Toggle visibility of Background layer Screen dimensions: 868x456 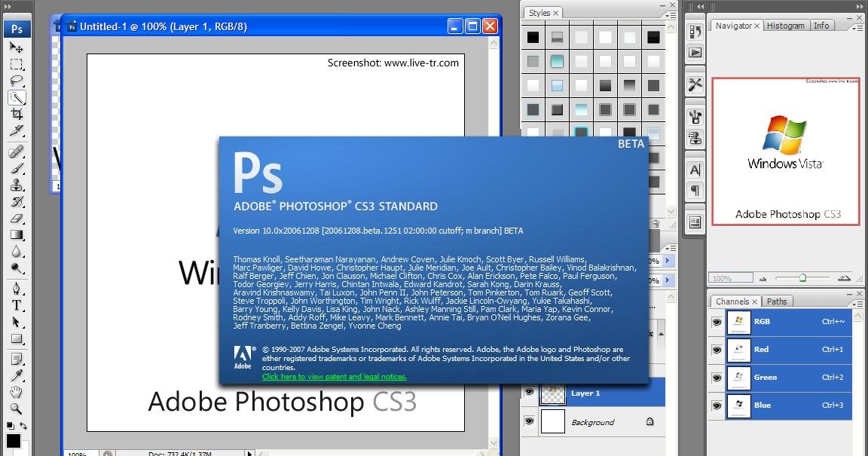529,421
